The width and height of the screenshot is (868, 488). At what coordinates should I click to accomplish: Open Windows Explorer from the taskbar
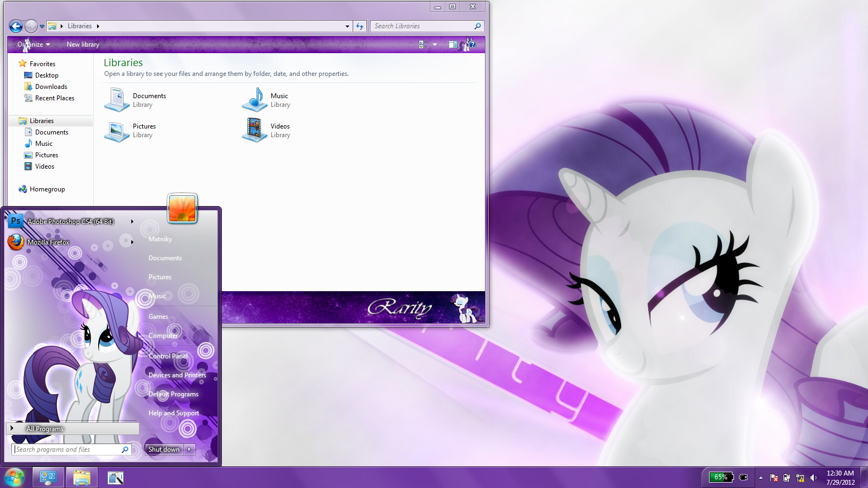click(x=81, y=477)
